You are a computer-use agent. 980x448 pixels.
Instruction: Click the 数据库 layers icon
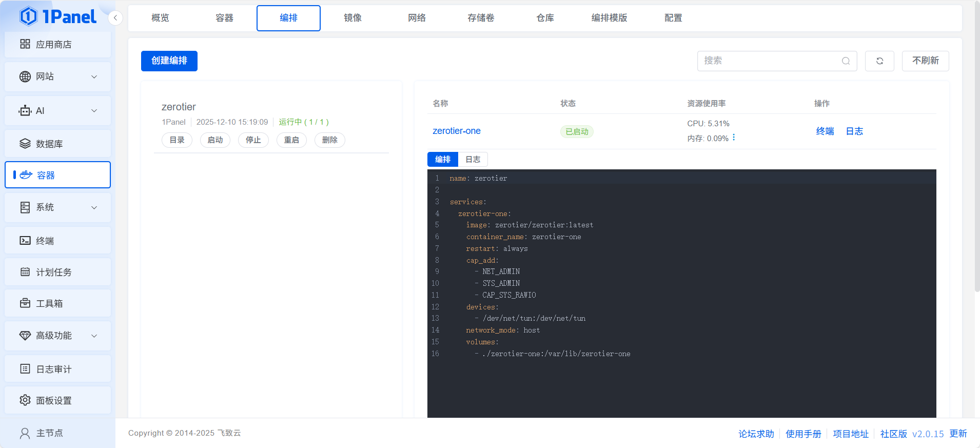pyautogui.click(x=25, y=144)
